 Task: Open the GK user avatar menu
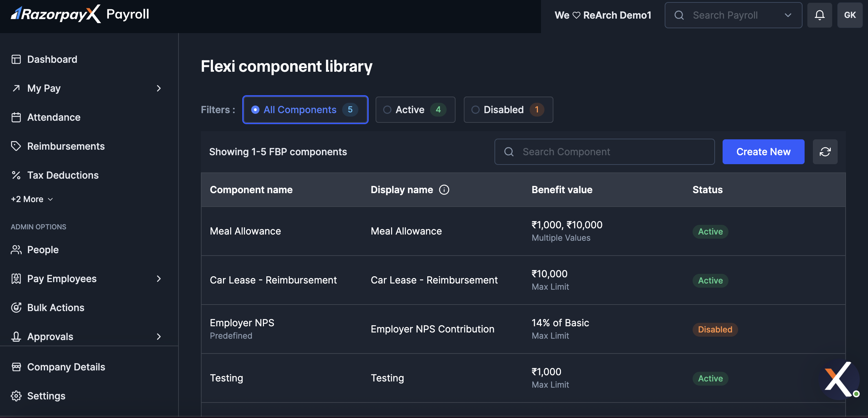[x=850, y=15]
